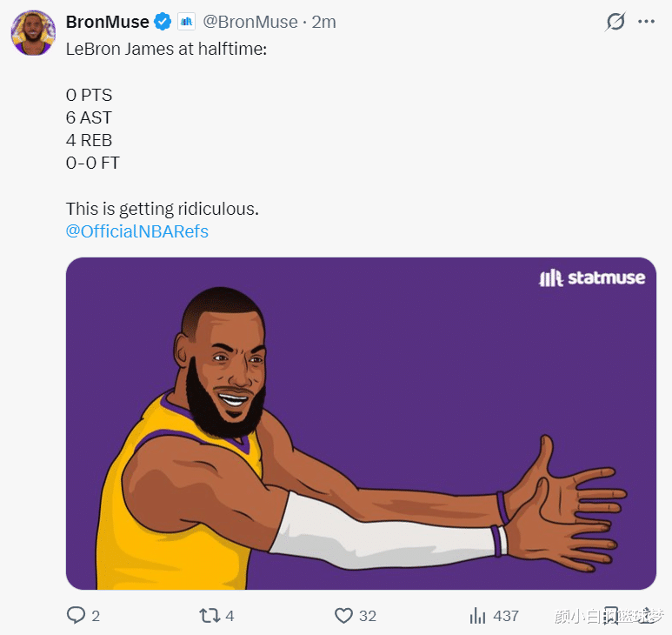Click the 2m timestamp of the tweet
672x635 pixels.
323,22
